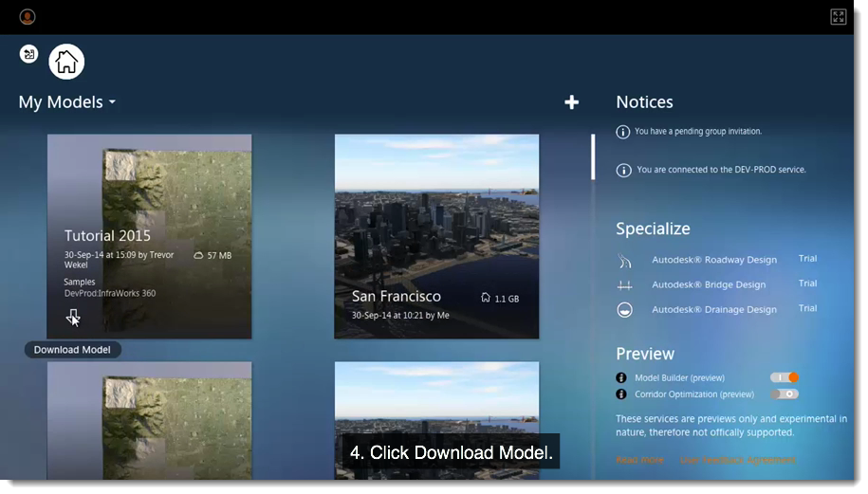
Task: Click Samples group label on Tutorial tile
Action: 79,283
